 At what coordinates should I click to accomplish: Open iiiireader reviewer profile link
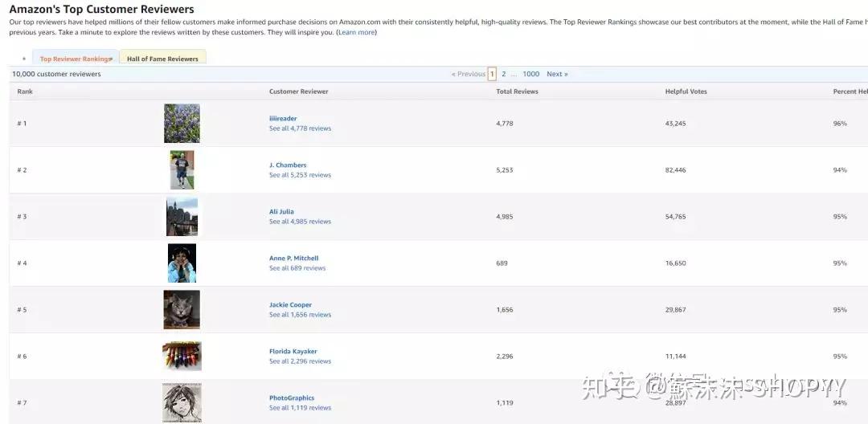[283, 118]
